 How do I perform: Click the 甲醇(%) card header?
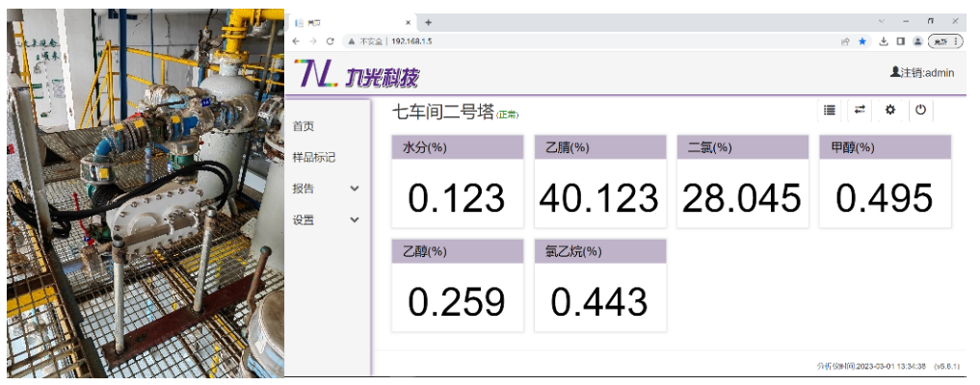(x=886, y=147)
